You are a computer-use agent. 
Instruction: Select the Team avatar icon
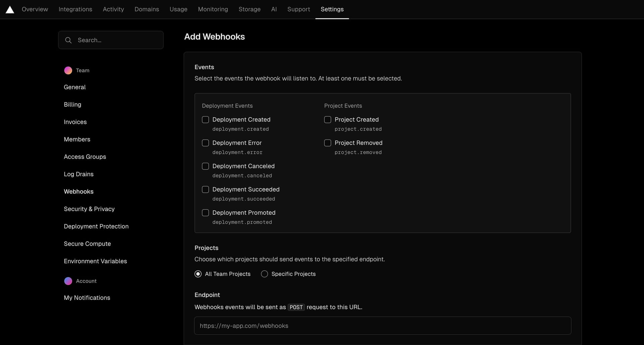(x=68, y=70)
